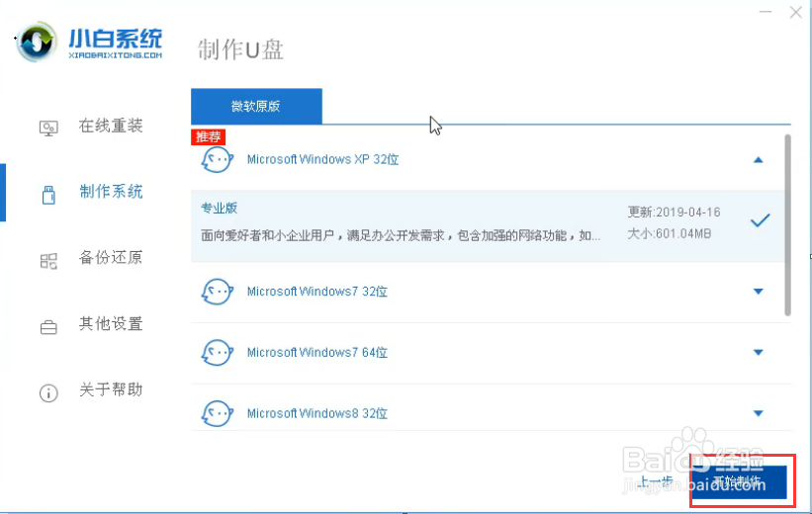This screenshot has width=812, height=514.
Task: Click the 更新:2019-04-16 date text
Action: [674, 213]
